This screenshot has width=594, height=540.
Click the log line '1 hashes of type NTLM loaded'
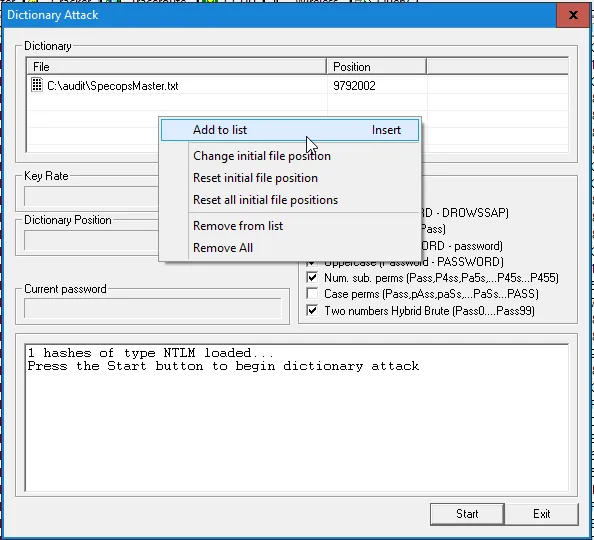(x=150, y=353)
